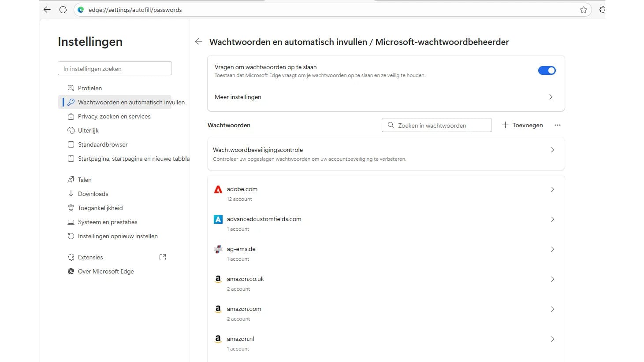Image resolution: width=644 pixels, height=362 pixels.
Task: Focus the In instellingen zoeken field
Action: click(115, 69)
